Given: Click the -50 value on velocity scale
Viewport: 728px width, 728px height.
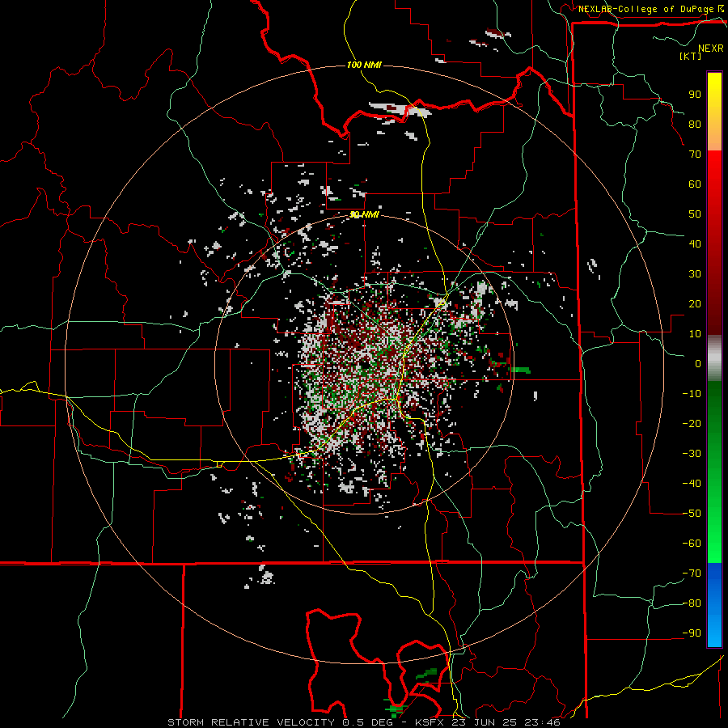Looking at the screenshot, I should 692,514.
